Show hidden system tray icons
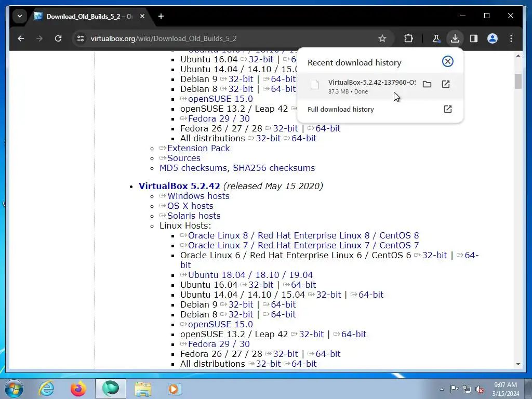 pos(442,389)
